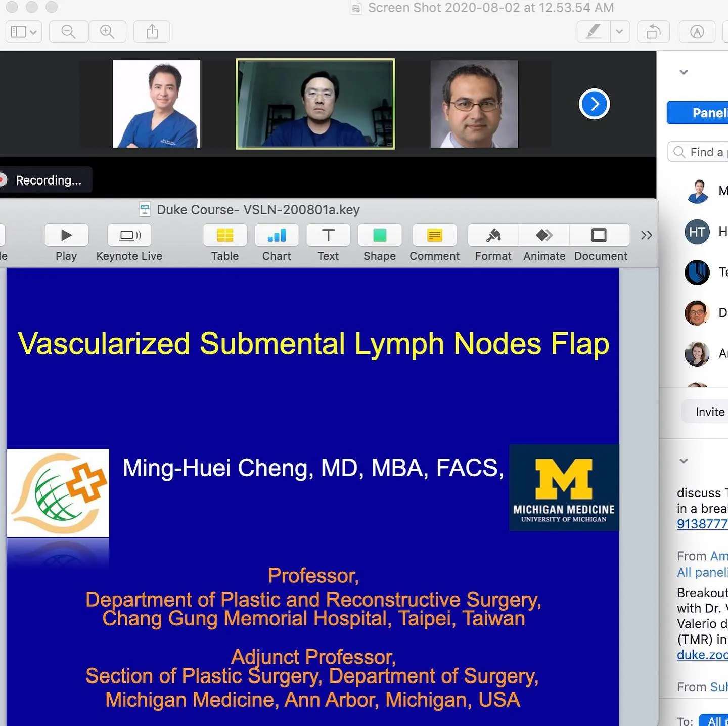Show next video participants with blue arrow

(x=594, y=104)
